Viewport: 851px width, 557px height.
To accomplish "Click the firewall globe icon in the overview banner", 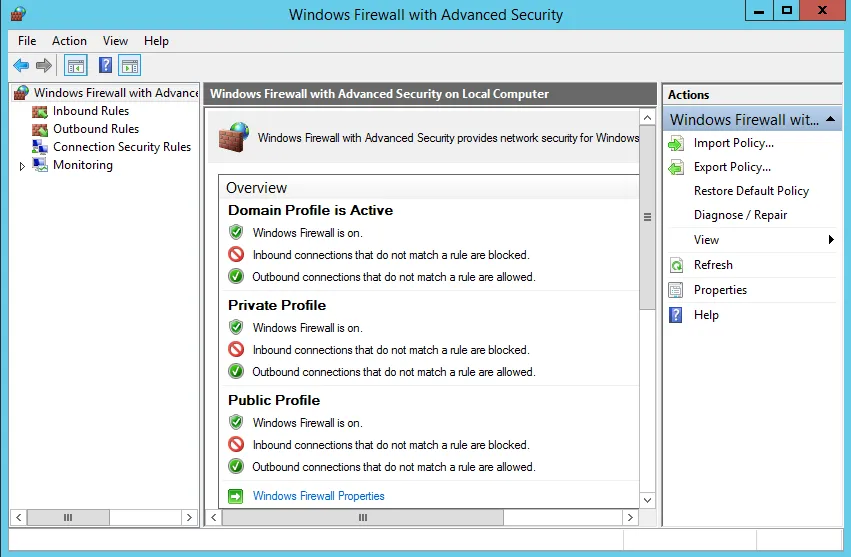I will (x=234, y=137).
